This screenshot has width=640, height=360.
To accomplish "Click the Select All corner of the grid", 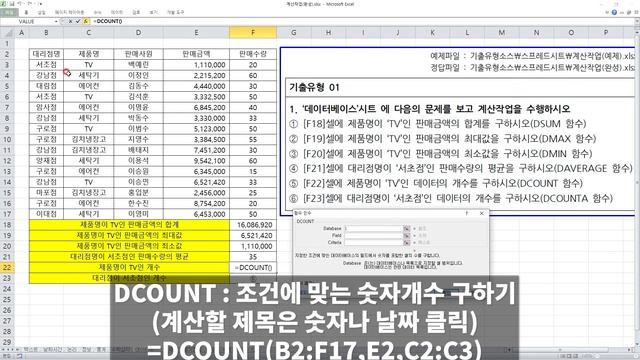I will click(7, 33).
